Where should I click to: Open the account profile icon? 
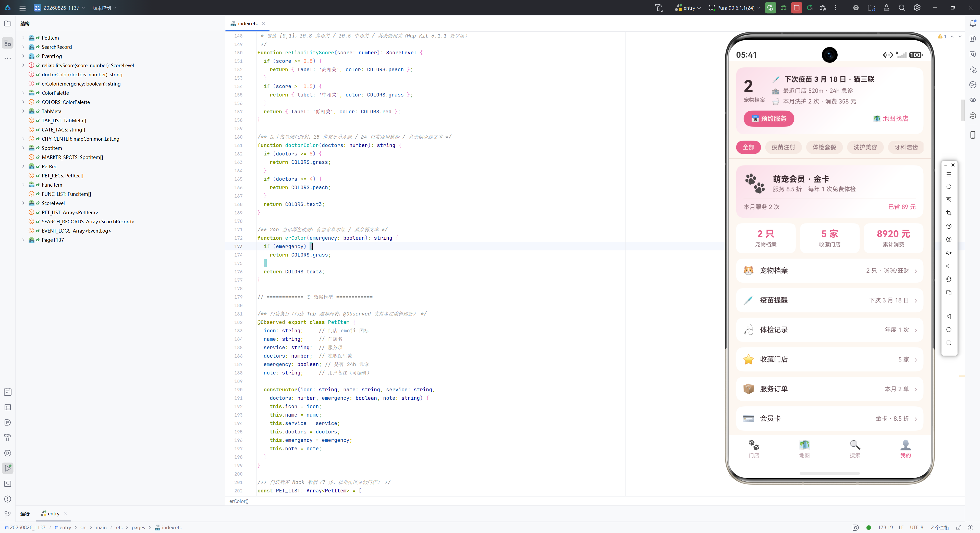(886, 8)
